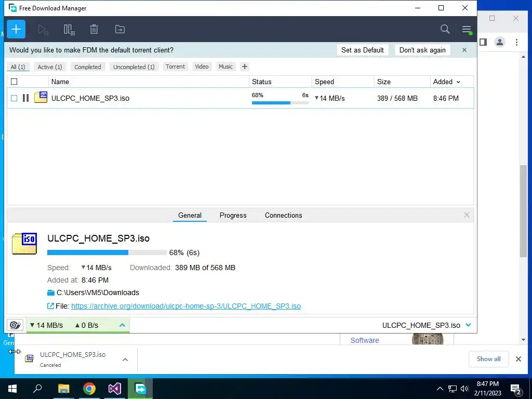532x399 pixels.
Task: Click the ULCPC_HOME_SP3.iso file name in the list
Action: pyautogui.click(x=90, y=98)
